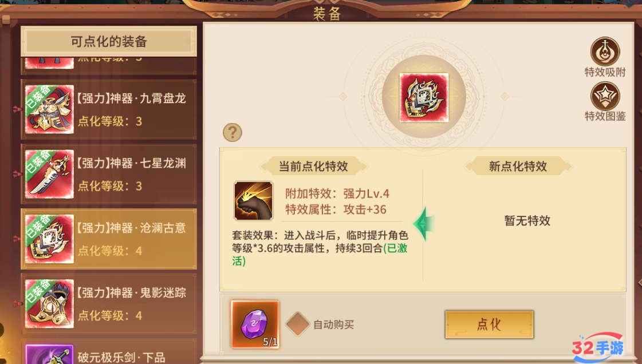Click the green arrow between effect panels

point(422,224)
